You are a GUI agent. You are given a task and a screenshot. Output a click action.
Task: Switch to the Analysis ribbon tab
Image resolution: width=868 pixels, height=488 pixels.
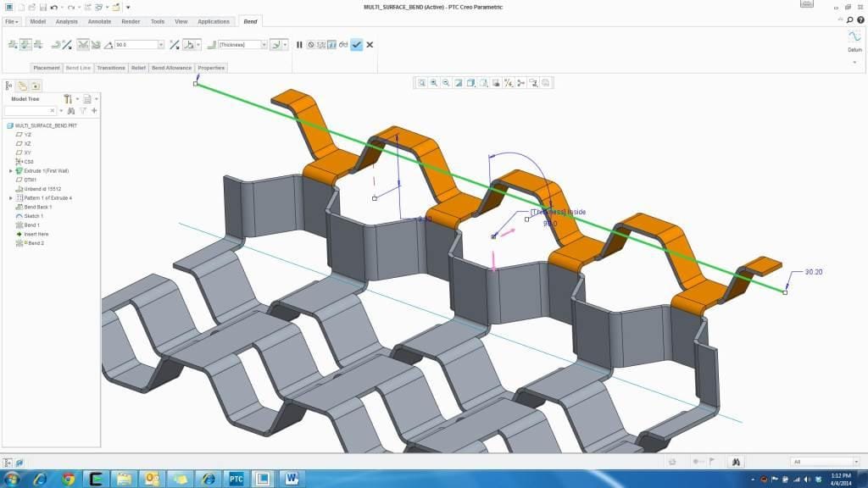(x=66, y=21)
